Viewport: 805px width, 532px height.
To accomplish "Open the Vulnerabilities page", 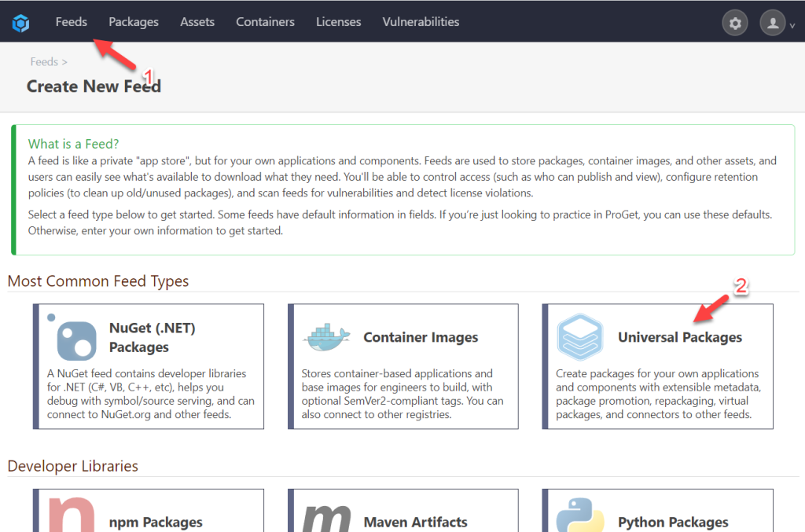I will pyautogui.click(x=421, y=22).
